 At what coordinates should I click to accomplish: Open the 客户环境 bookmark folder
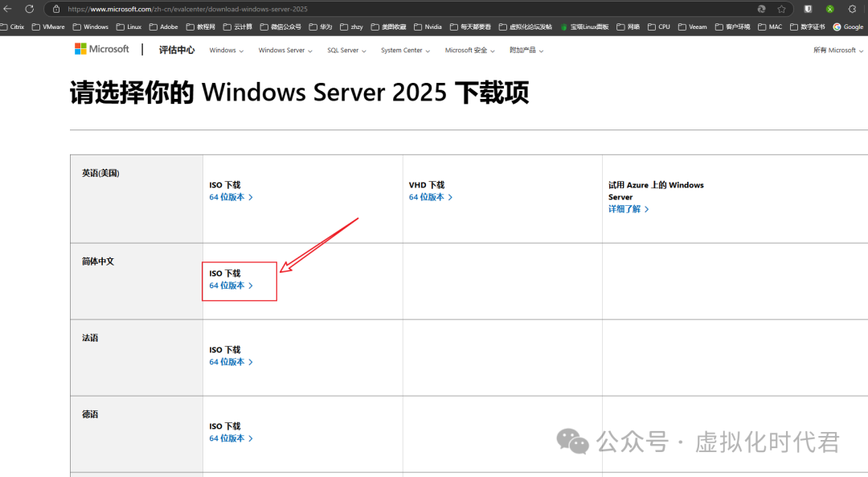tap(732, 27)
